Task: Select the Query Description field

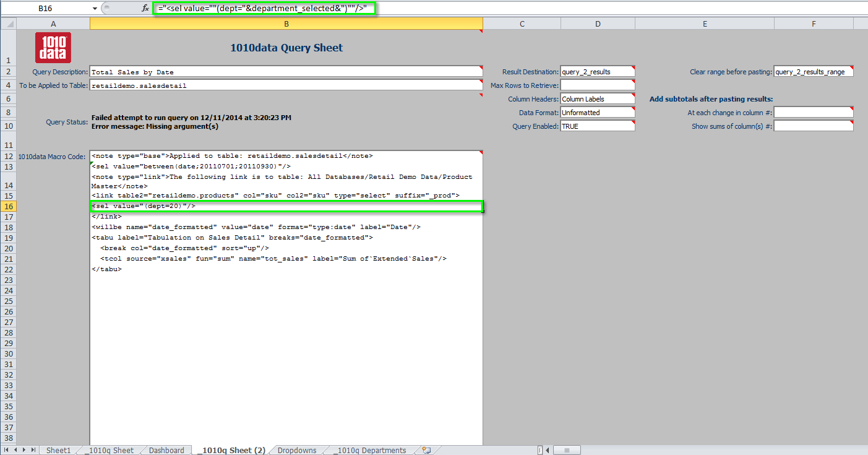Action: pyautogui.click(x=286, y=72)
